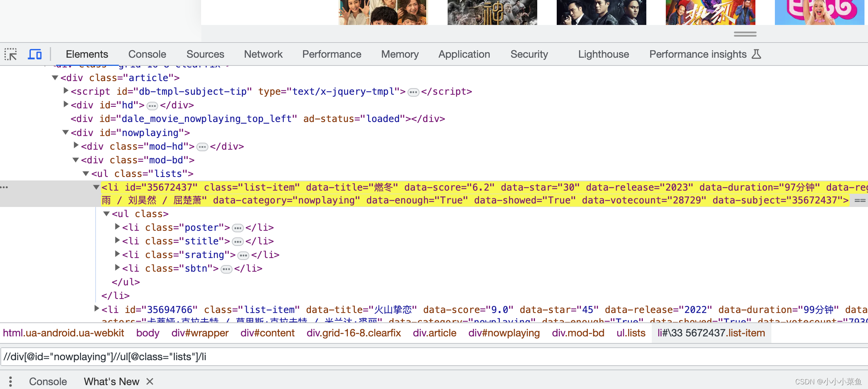Click the ellipsis badge in the script row
Screen dimensions: 868x389
point(413,92)
